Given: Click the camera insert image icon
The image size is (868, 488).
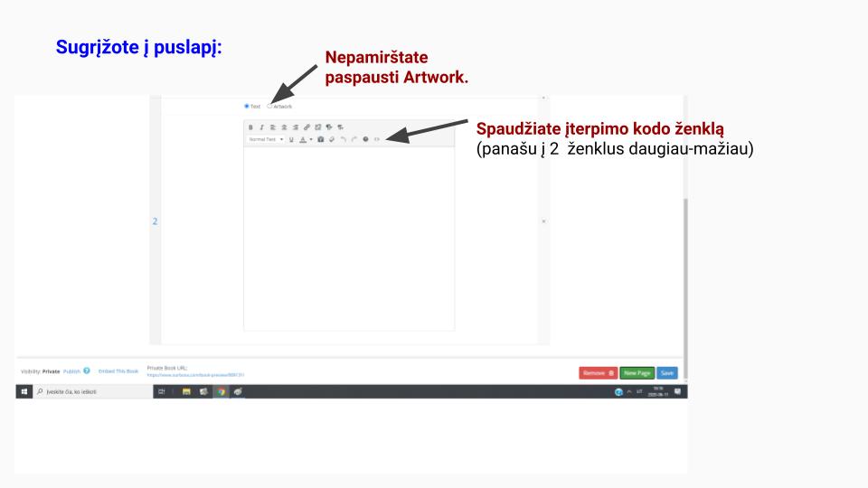Looking at the screenshot, I should coord(320,139).
